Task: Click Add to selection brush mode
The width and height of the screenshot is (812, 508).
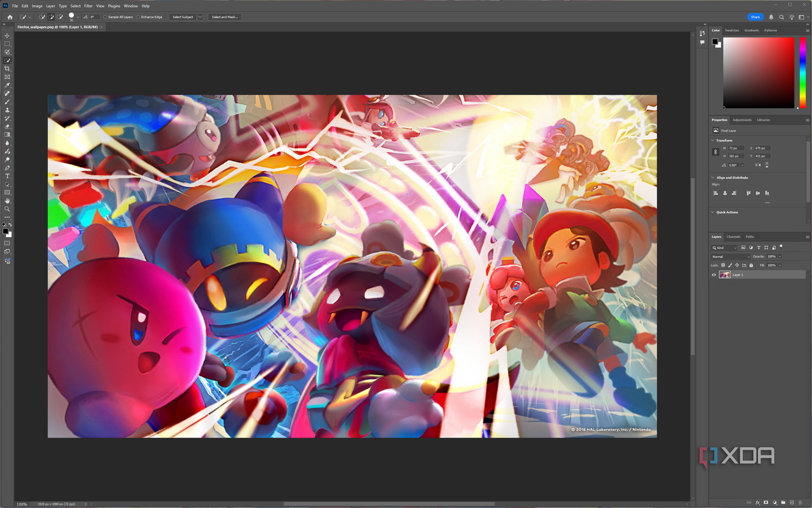Action: pyautogui.click(x=51, y=17)
